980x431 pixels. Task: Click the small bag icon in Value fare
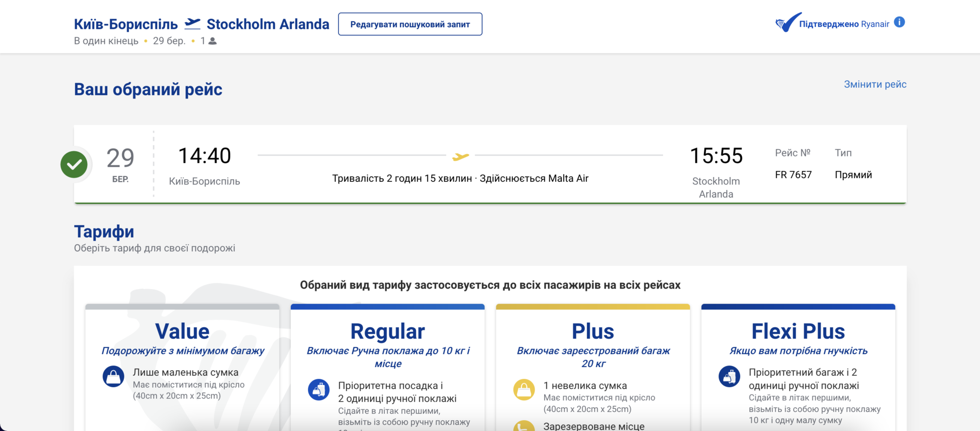point(113,376)
